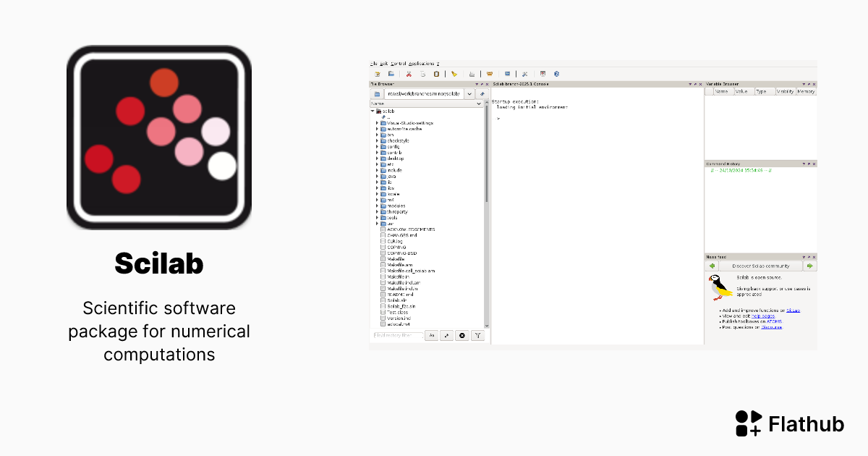The width and height of the screenshot is (868, 456).
Task: Open the path dropdown in the File Browser
Action: (468, 94)
